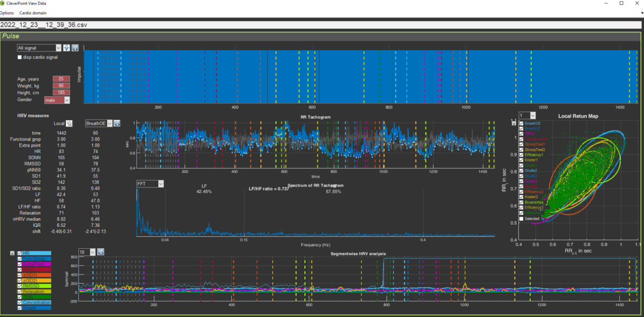
Task: Click save icon next to BreathOE dropdown
Action: click(x=117, y=124)
